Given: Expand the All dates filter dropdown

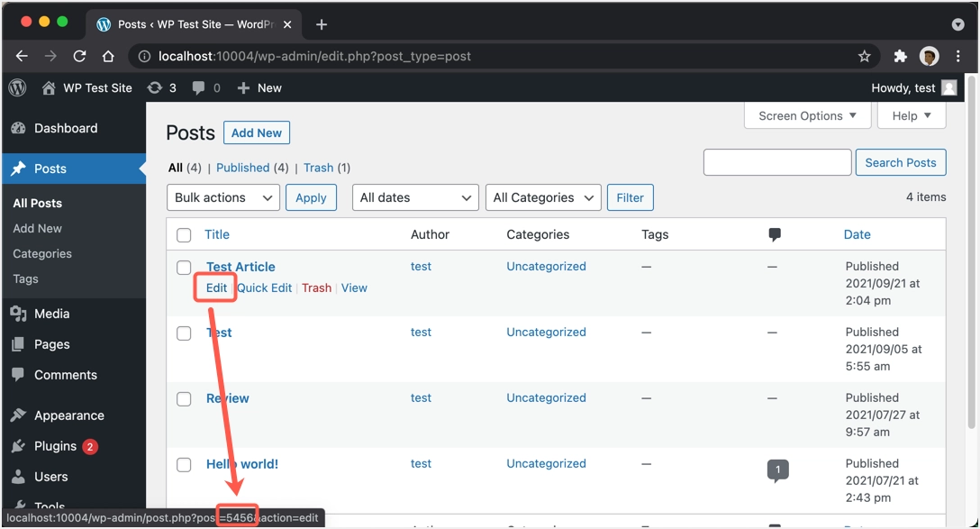Looking at the screenshot, I should tap(415, 197).
